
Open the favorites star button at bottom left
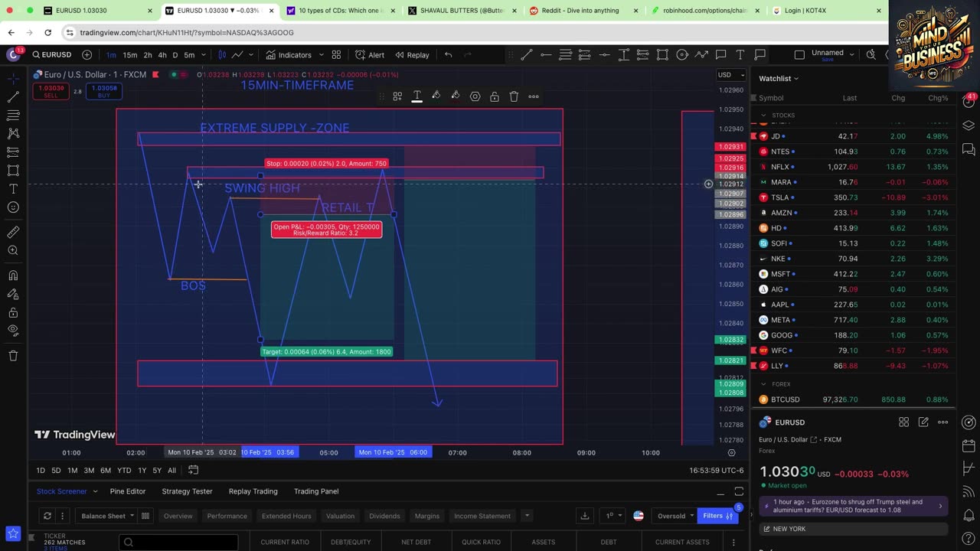(x=12, y=533)
